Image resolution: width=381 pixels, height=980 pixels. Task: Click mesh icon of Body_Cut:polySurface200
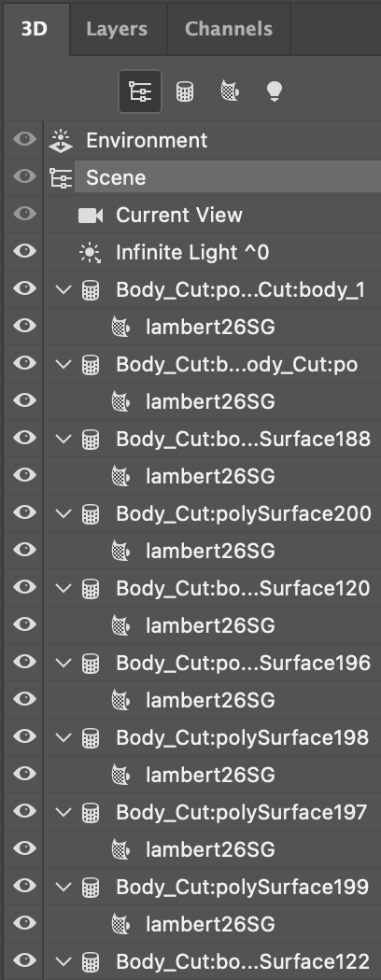[91, 514]
